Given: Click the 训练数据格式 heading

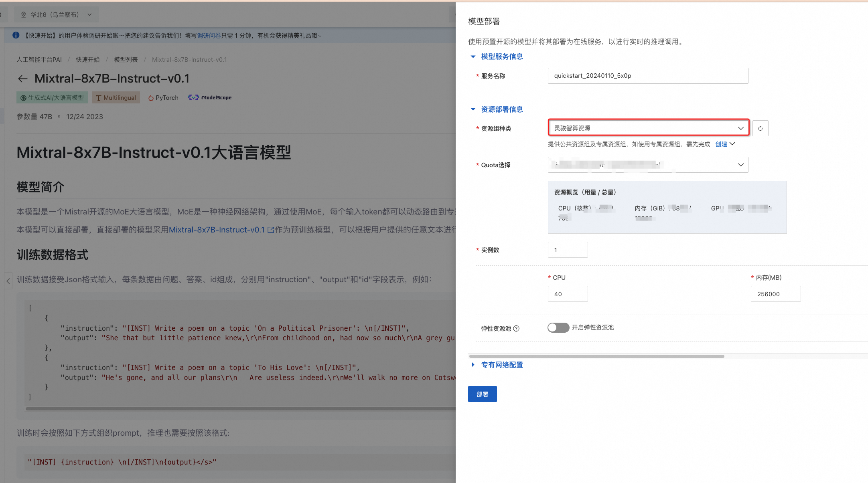Looking at the screenshot, I should [53, 255].
